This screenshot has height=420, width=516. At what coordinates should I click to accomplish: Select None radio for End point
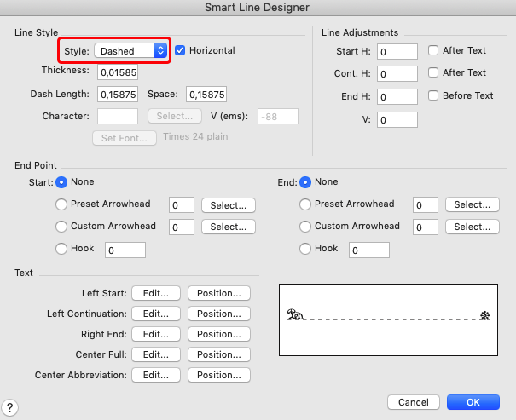coord(306,182)
